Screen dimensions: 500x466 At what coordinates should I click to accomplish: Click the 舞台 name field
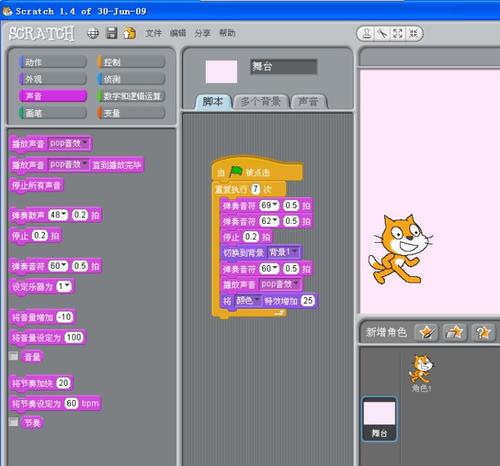283,67
